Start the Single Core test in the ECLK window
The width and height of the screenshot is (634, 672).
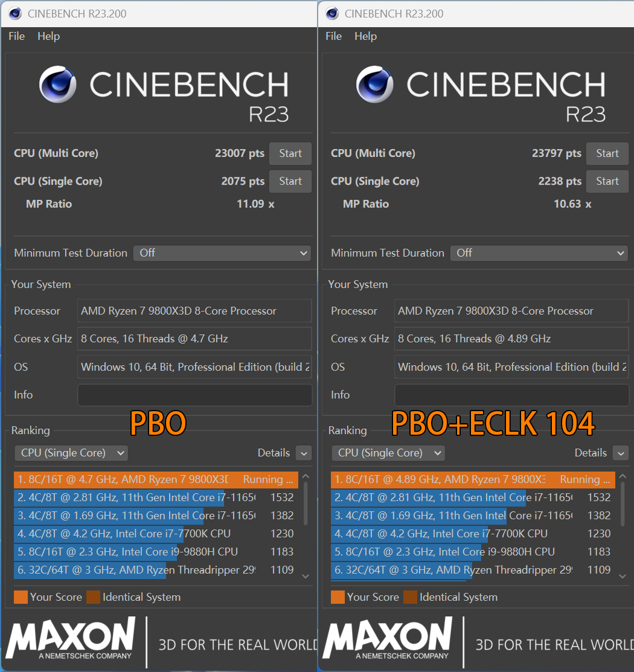(607, 181)
